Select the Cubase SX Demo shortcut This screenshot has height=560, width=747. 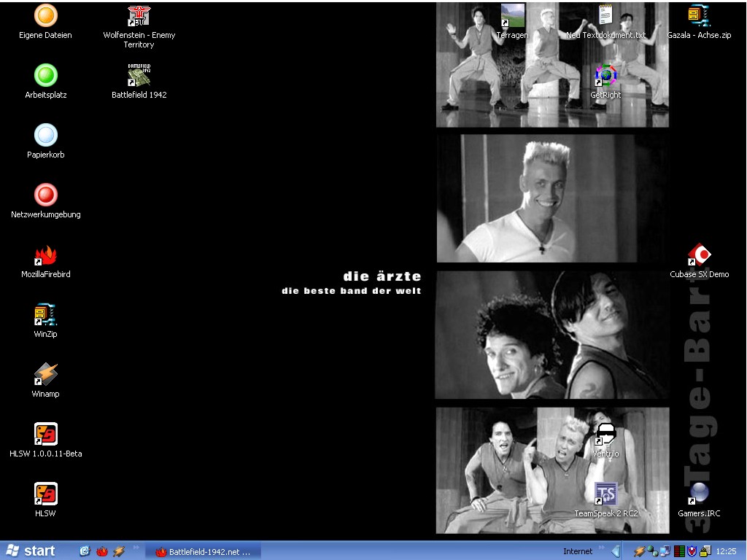[700, 261]
